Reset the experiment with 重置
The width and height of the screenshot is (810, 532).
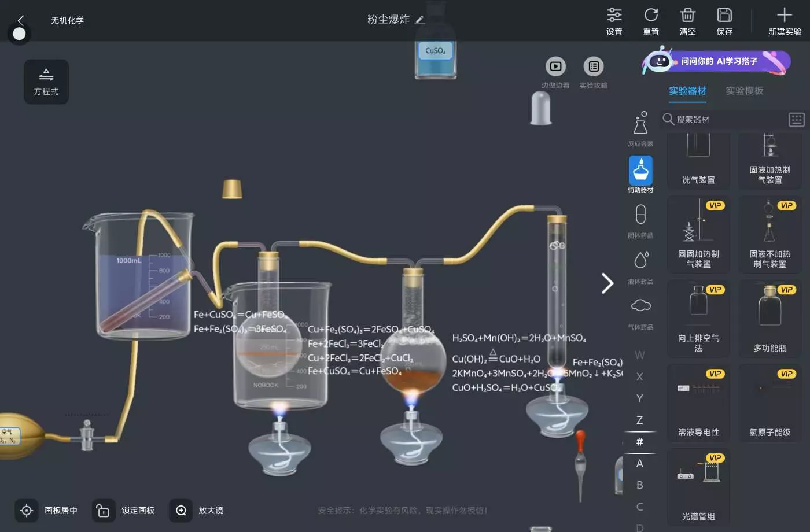click(x=651, y=21)
